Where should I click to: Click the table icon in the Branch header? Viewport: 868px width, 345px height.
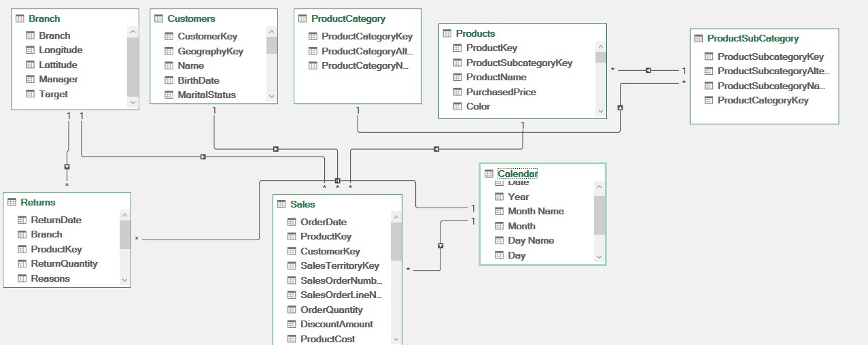point(19,19)
